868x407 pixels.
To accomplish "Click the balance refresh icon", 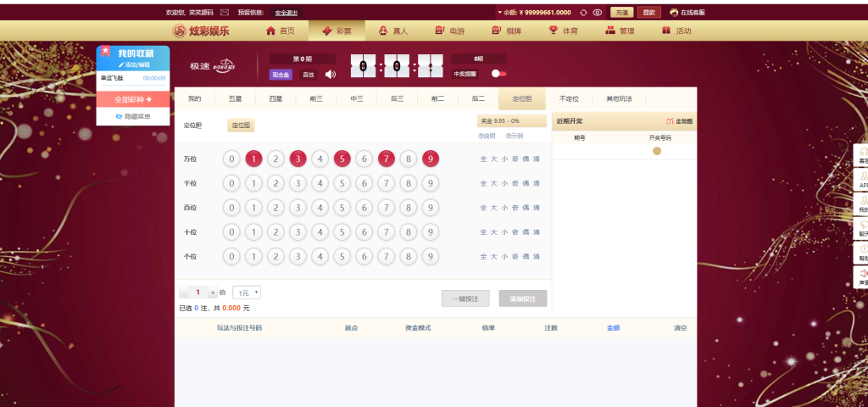I will click(583, 13).
